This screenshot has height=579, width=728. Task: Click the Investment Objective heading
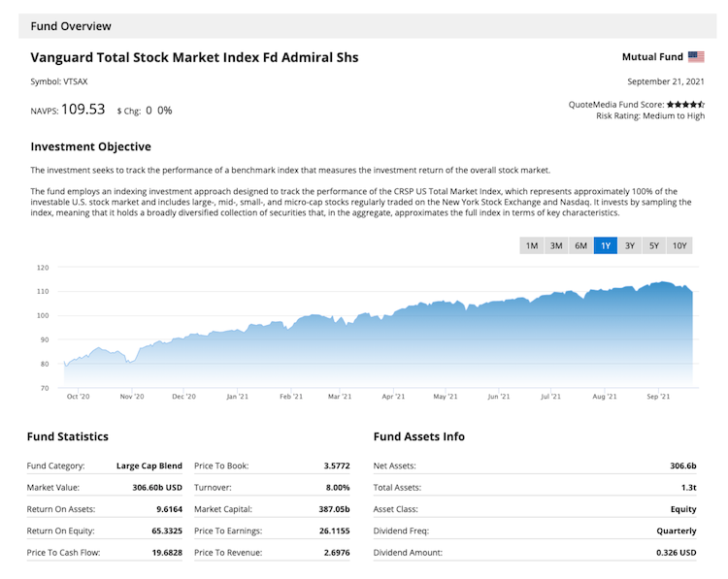click(91, 146)
